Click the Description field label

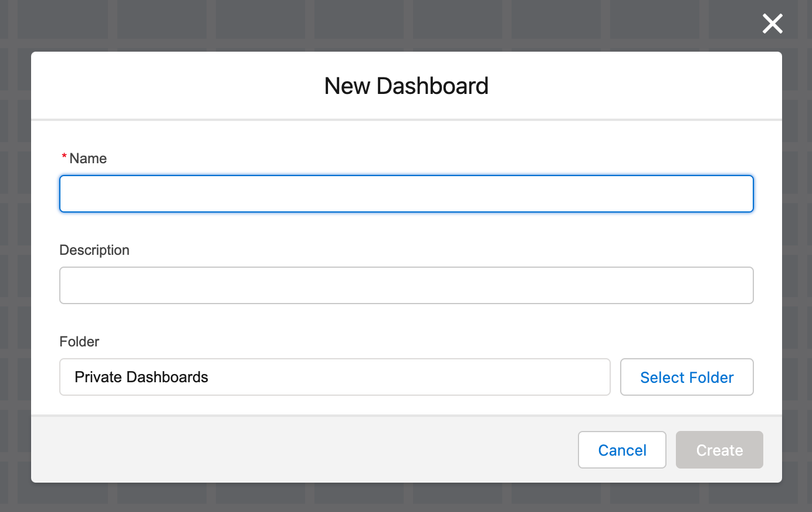coord(94,250)
